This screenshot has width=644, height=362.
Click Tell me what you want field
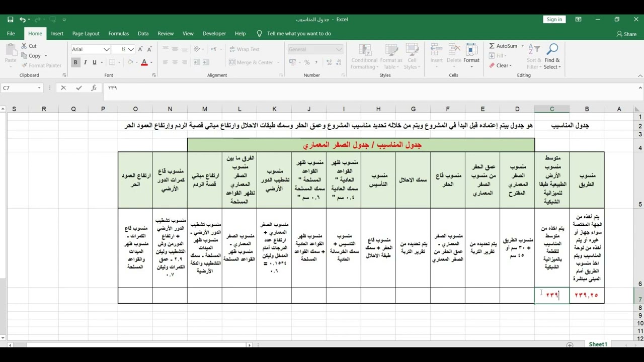[299, 34]
